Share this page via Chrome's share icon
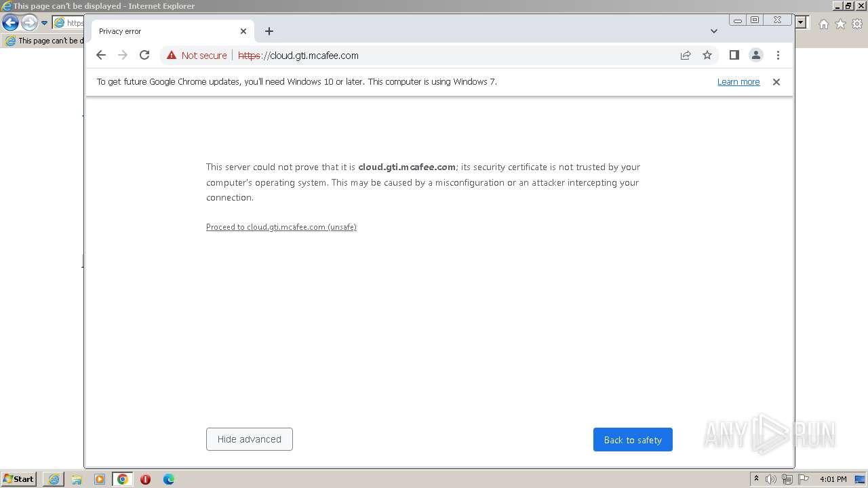Viewport: 868px width, 488px height. (686, 56)
